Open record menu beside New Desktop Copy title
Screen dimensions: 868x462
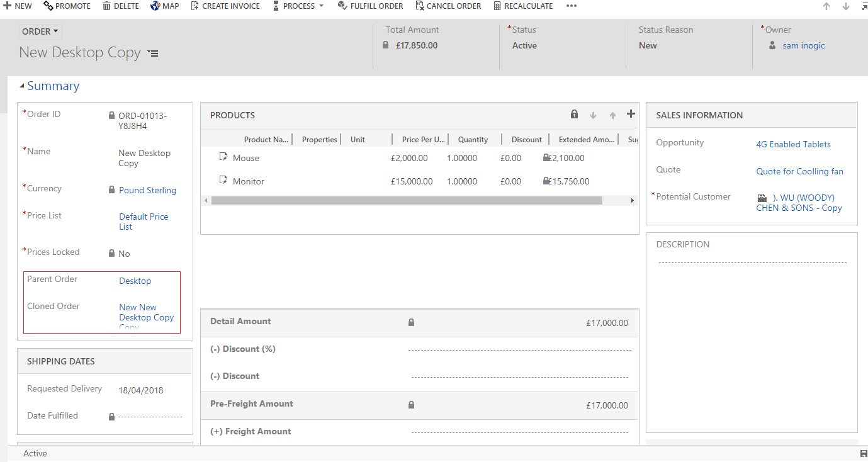pos(153,54)
